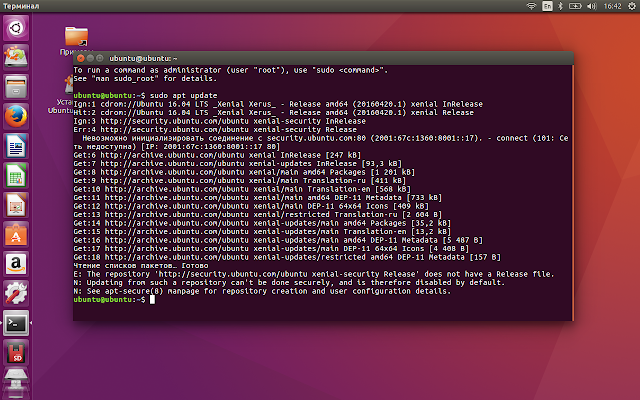The height and width of the screenshot is (400, 640).
Task: Click the terminal cursor at last prompt
Action: point(152,300)
